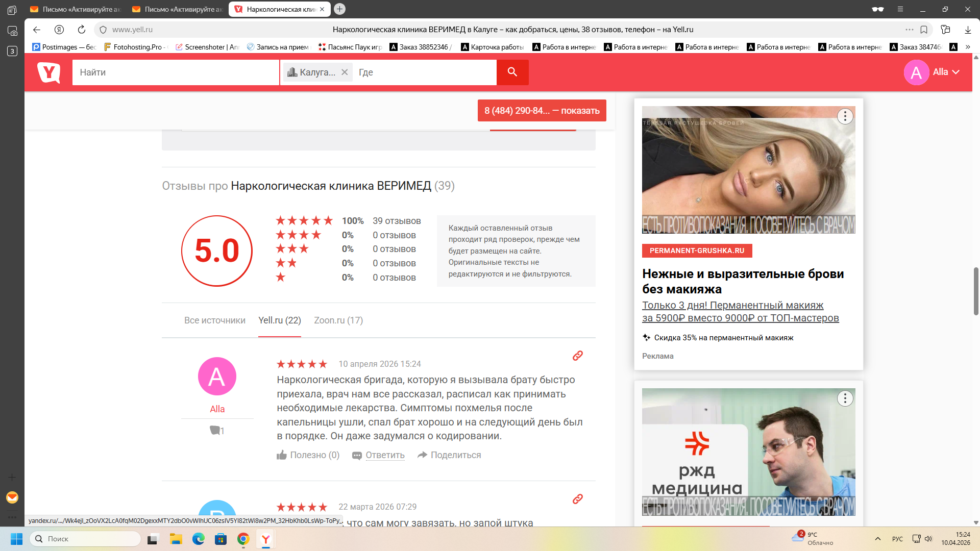Click the thumbs-up Полезно icon
This screenshot has height=551, width=980.
[x=282, y=455]
